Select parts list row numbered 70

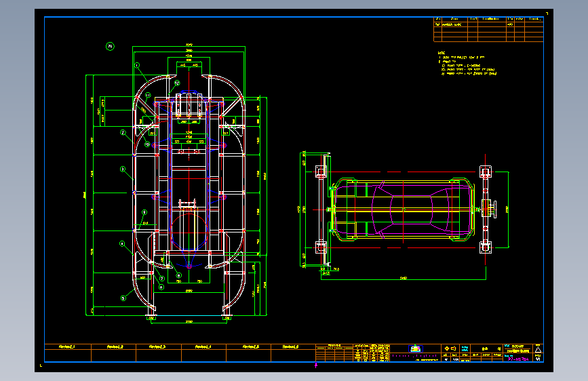(488, 24)
